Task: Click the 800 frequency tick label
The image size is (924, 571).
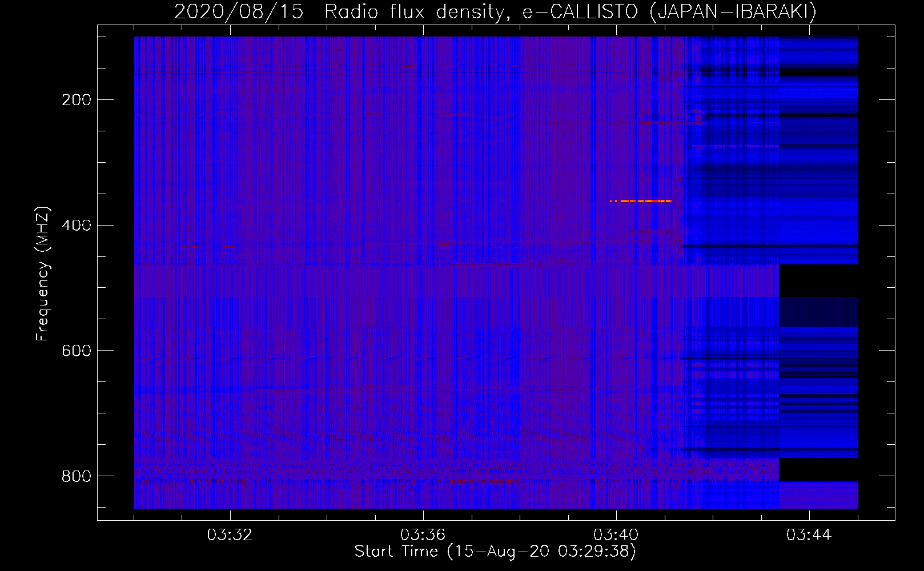Action: (77, 476)
